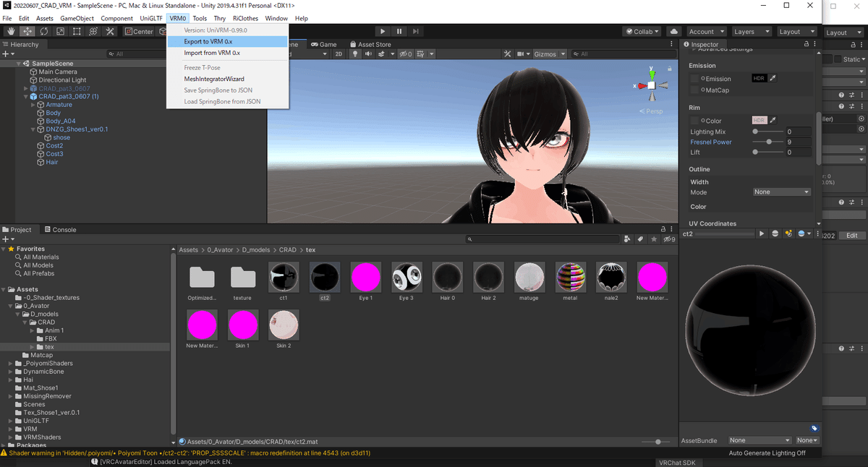Click the Project panel add (+) button
Screen dimensions: 868x467
(9, 239)
